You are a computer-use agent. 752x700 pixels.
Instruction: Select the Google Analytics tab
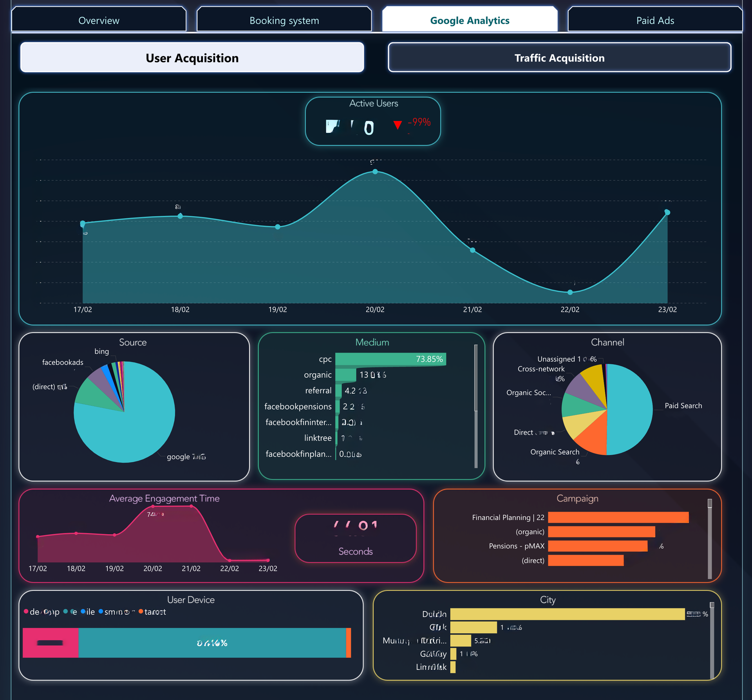point(470,20)
